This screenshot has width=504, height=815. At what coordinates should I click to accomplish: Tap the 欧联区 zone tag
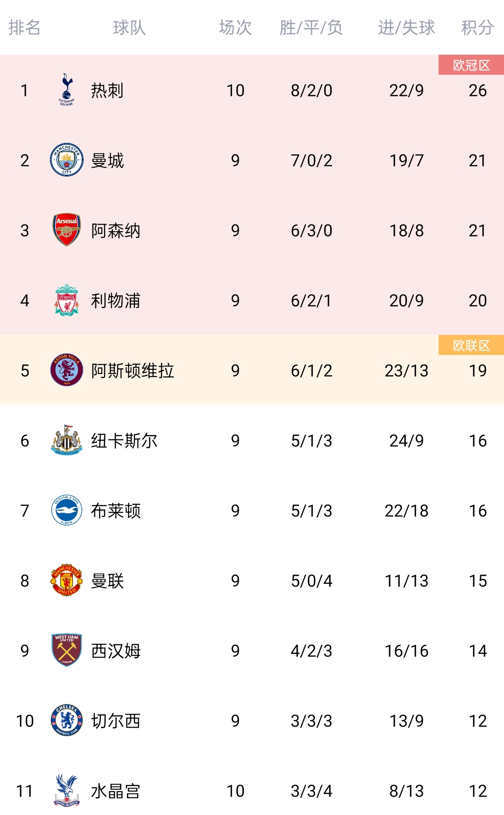click(x=471, y=345)
